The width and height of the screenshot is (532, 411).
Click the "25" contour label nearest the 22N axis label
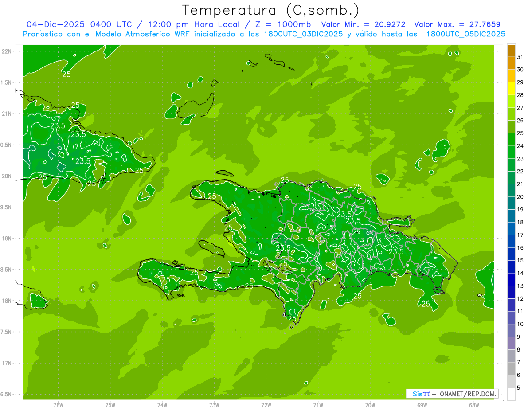(x=66, y=74)
